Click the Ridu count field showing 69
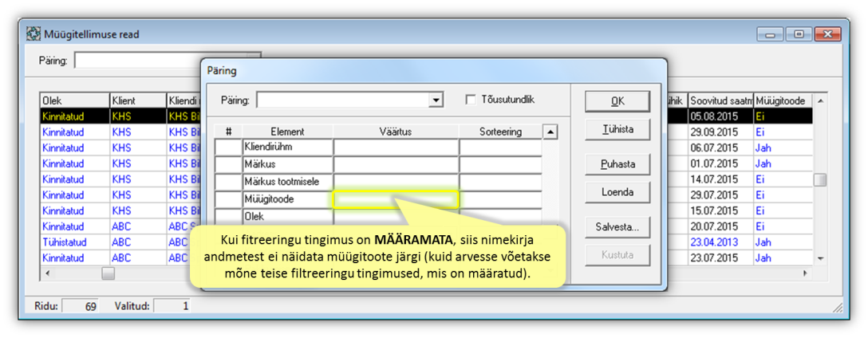Viewport: 868px width, 338px height. pyautogui.click(x=80, y=305)
